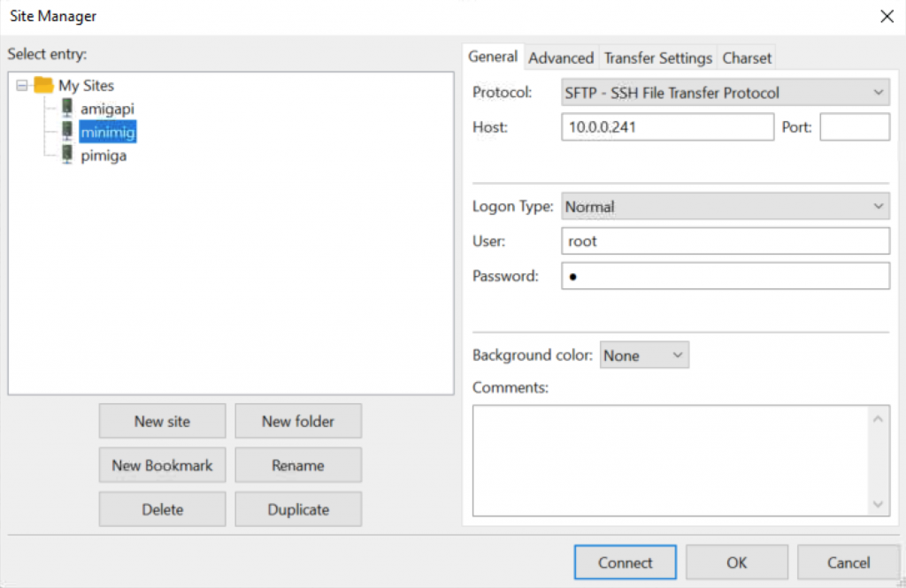Connect to the selected site

(x=626, y=562)
